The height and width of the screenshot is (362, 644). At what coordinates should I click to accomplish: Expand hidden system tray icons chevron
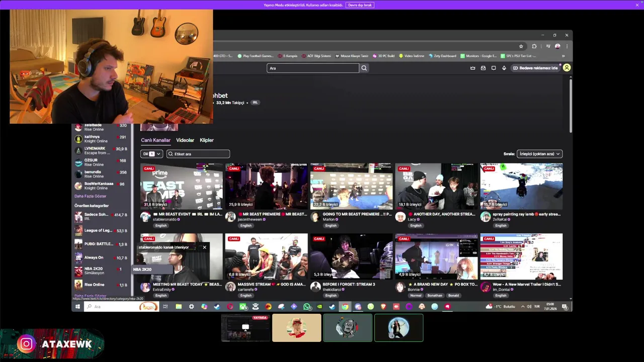(x=522, y=307)
